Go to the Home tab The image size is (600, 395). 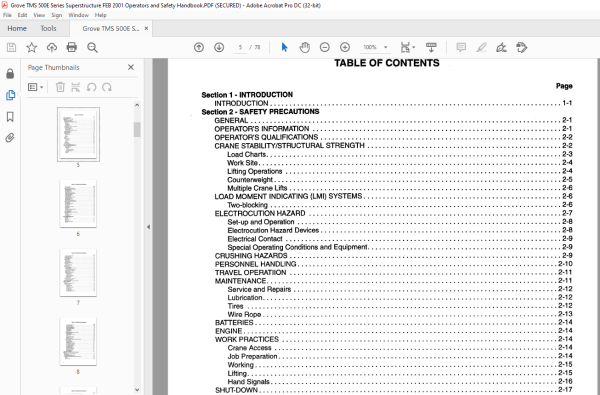coord(17,28)
